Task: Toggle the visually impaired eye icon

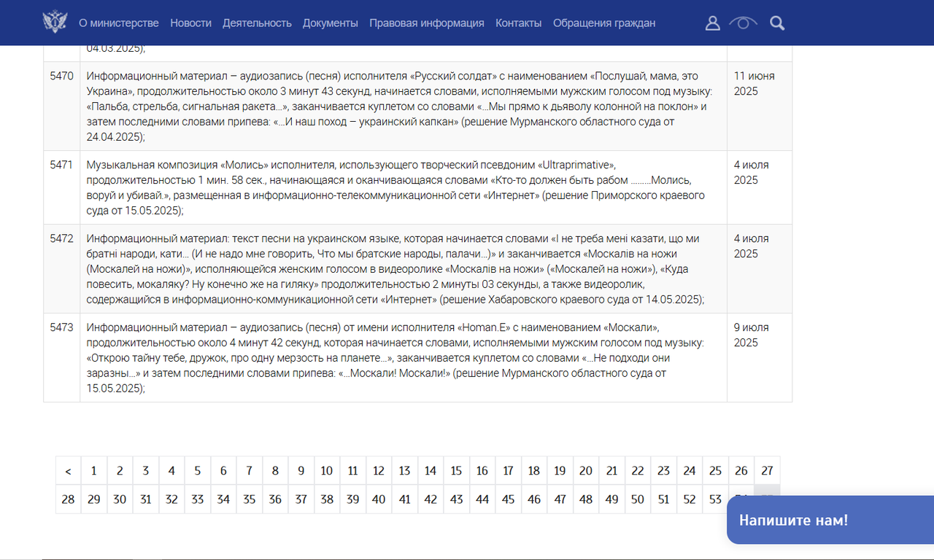Action: pyautogui.click(x=743, y=23)
